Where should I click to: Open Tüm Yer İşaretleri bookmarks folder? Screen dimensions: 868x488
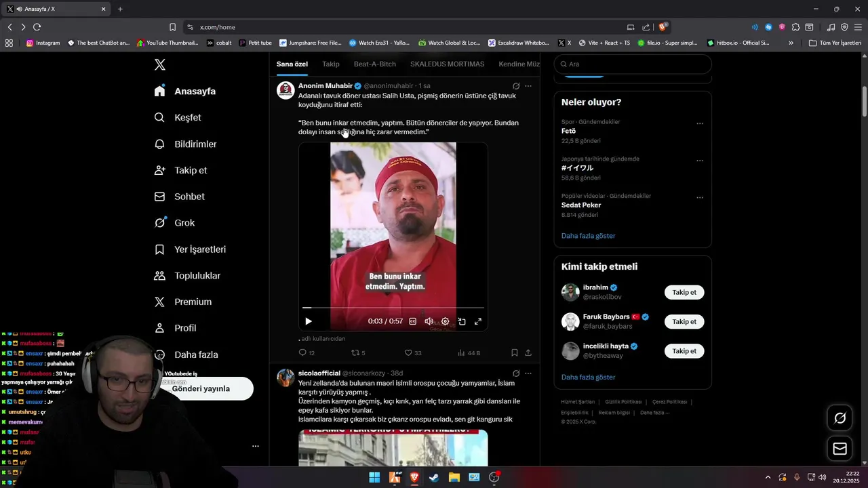pos(835,43)
